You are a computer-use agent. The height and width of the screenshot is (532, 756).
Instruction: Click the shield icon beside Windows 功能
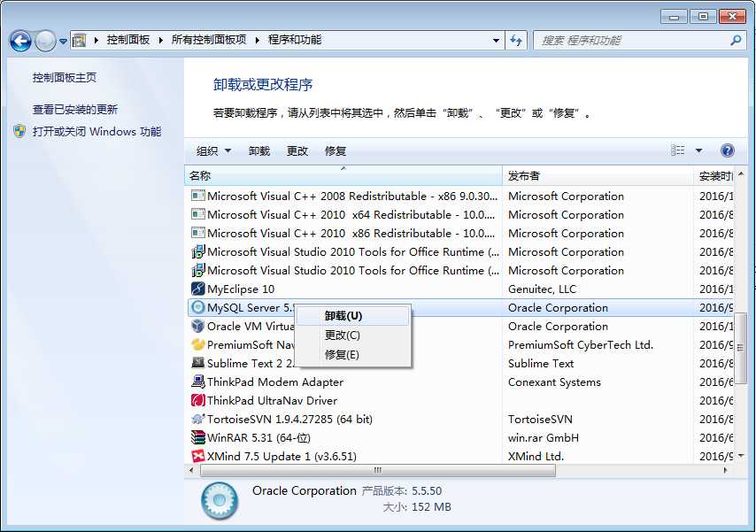[19, 131]
